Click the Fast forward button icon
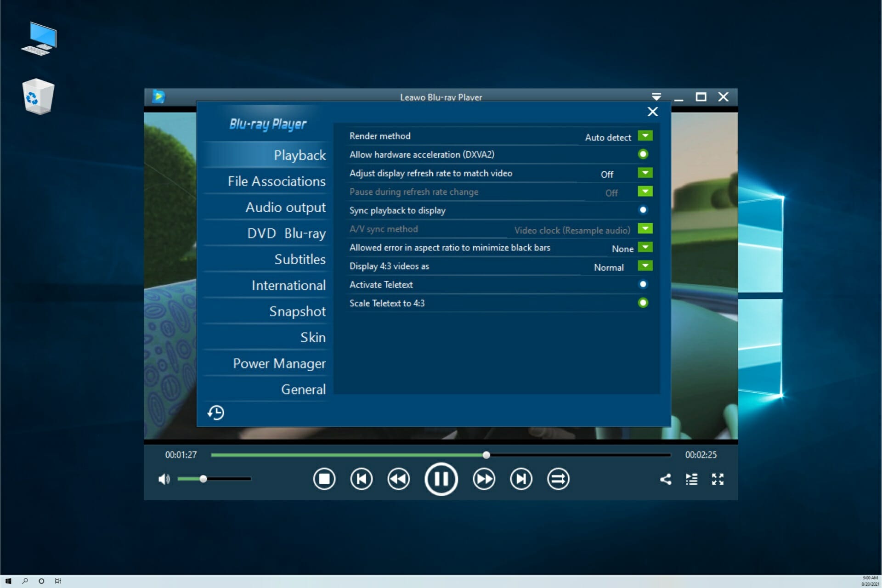882x588 pixels. pyautogui.click(x=483, y=479)
